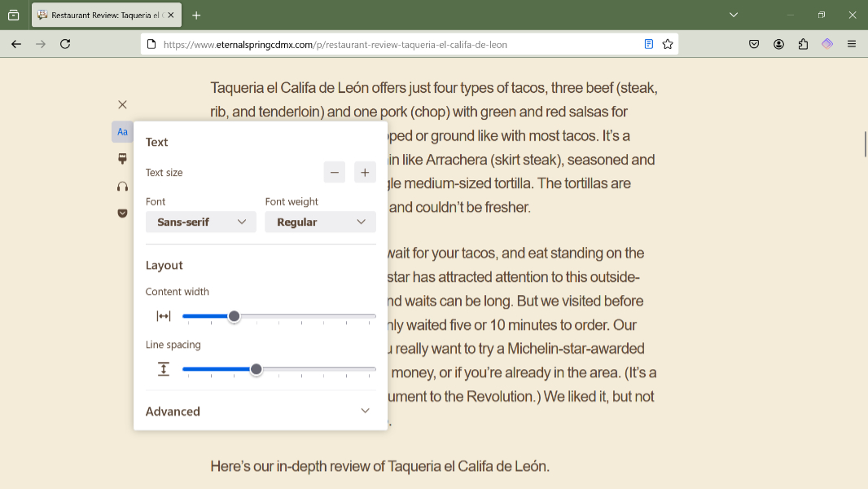
Task: Increase text size with plus button
Action: (365, 172)
